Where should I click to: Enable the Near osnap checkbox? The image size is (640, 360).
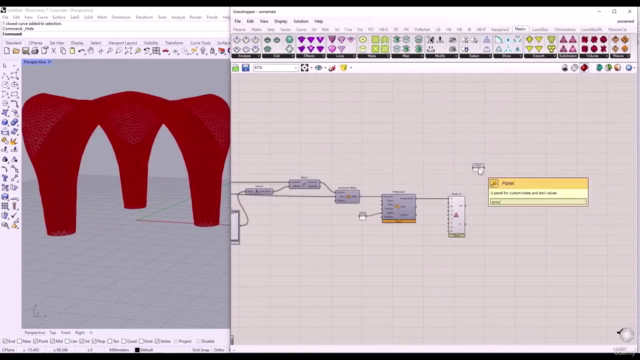click(x=20, y=341)
